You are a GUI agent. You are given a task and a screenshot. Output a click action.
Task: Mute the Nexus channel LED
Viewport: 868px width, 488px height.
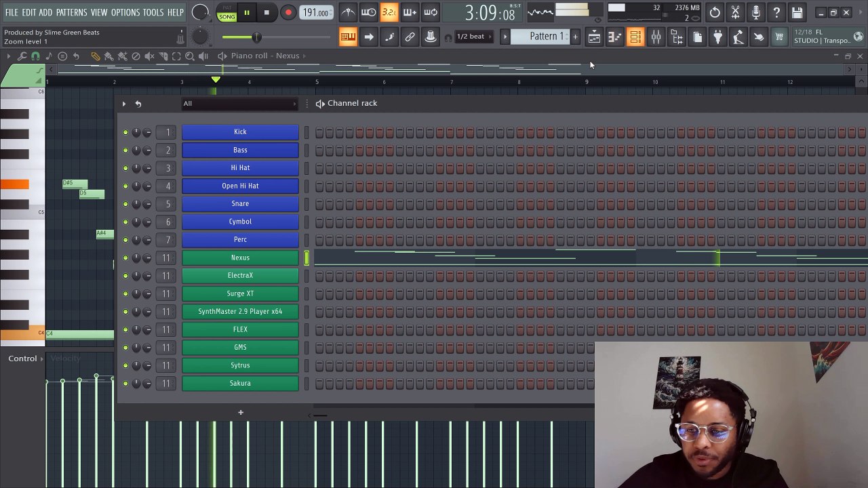[125, 258]
